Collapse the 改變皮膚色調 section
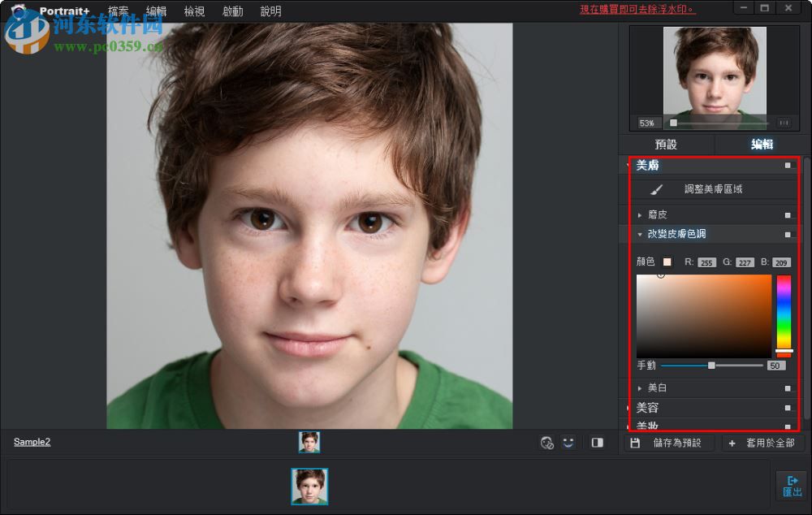Image resolution: width=812 pixels, height=515 pixels. click(x=640, y=233)
